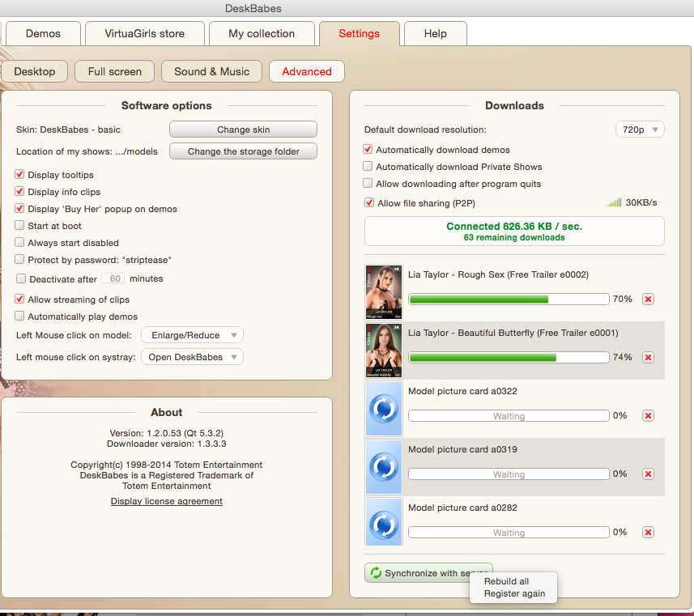
Task: Open the VirtuaGirls store tab
Action: click(x=145, y=34)
